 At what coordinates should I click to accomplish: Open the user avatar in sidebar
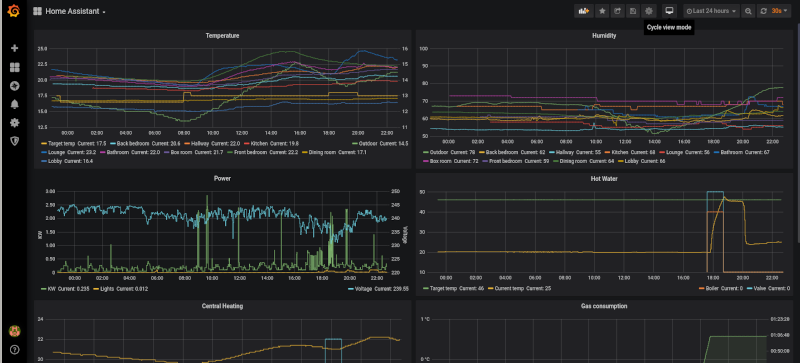click(15, 331)
